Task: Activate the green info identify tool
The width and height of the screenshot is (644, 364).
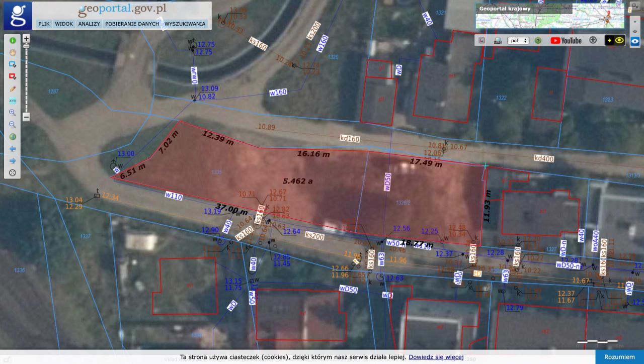Action: click(13, 40)
